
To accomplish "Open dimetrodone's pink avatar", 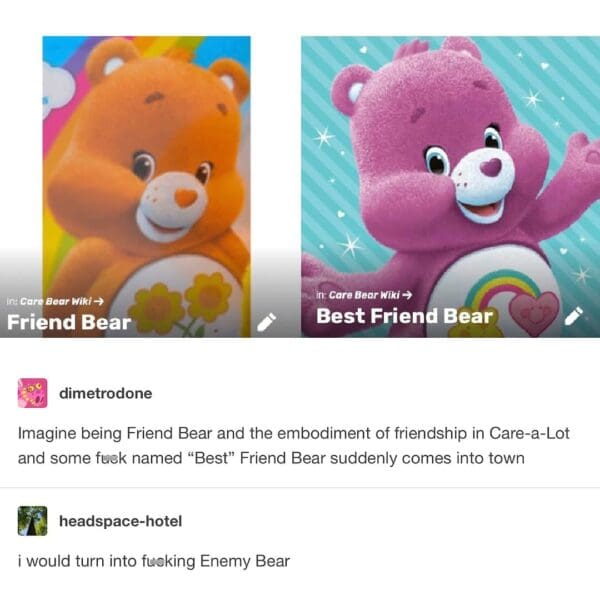I will 33,393.
